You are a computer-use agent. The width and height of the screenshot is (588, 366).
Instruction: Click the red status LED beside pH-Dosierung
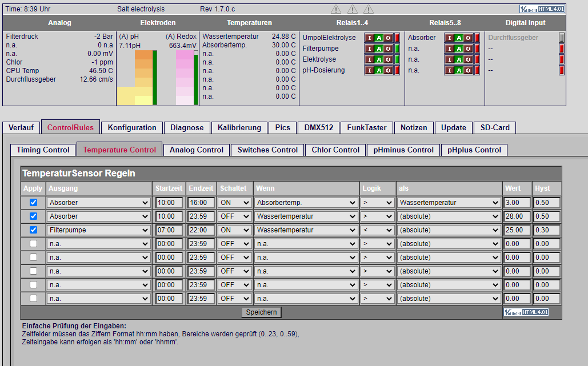397,70
